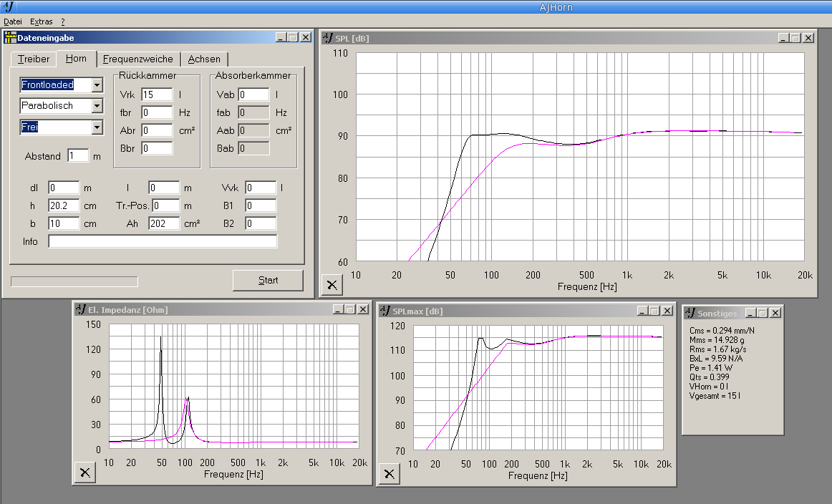The width and height of the screenshot is (832, 504).
Task: Switch to the Treiber tab
Action: point(34,59)
